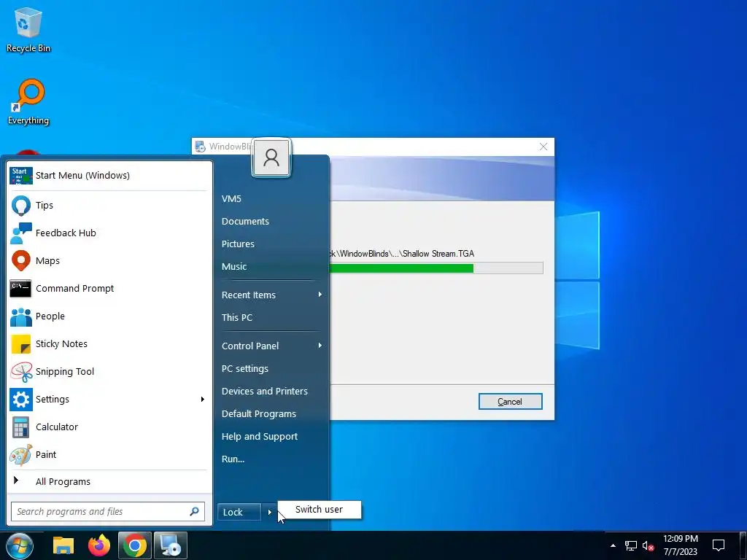The height and width of the screenshot is (560, 747).
Task: Click the Show desktop strip
Action: point(745,545)
